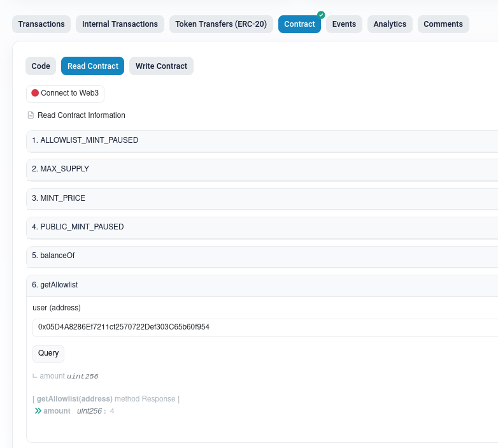The width and height of the screenshot is (498, 448).
Task: Click the return arrow icon before amount uint256
Action: [35, 376]
